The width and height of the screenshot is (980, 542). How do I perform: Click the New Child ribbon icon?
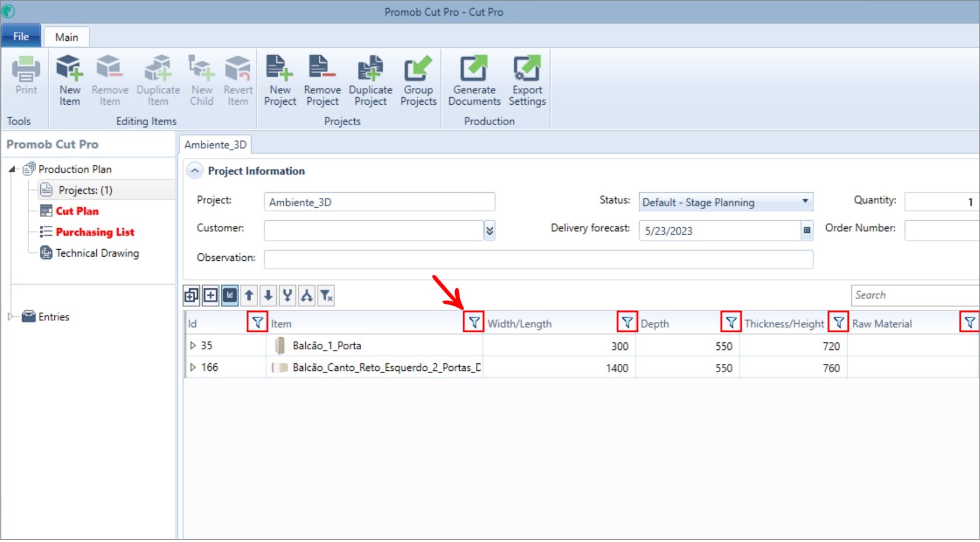click(202, 80)
